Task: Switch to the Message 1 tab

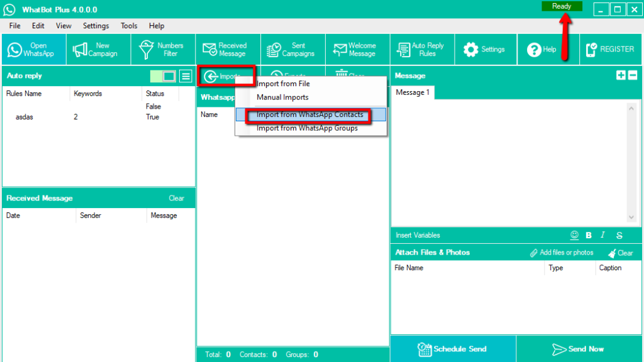Action: click(413, 92)
